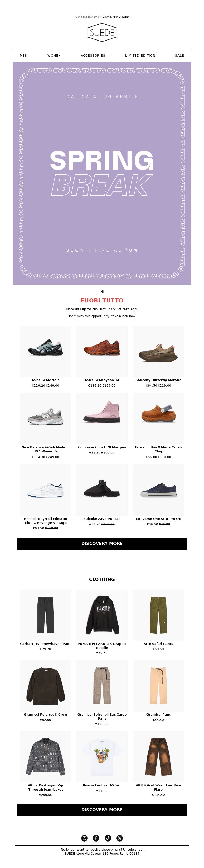Viewport: 204px width, 868px height.
Task: Open the Crocs Lil Nas X Mega Crush Clog link
Action: [158, 449]
